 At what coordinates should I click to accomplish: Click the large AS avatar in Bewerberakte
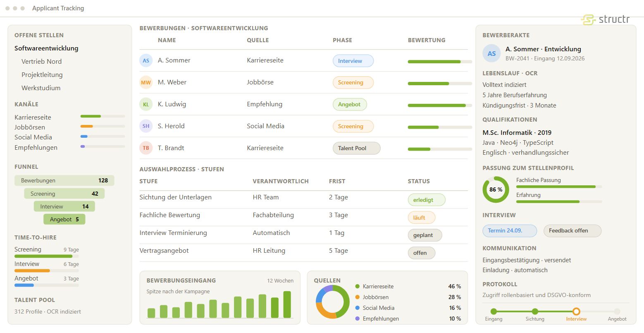tap(491, 53)
